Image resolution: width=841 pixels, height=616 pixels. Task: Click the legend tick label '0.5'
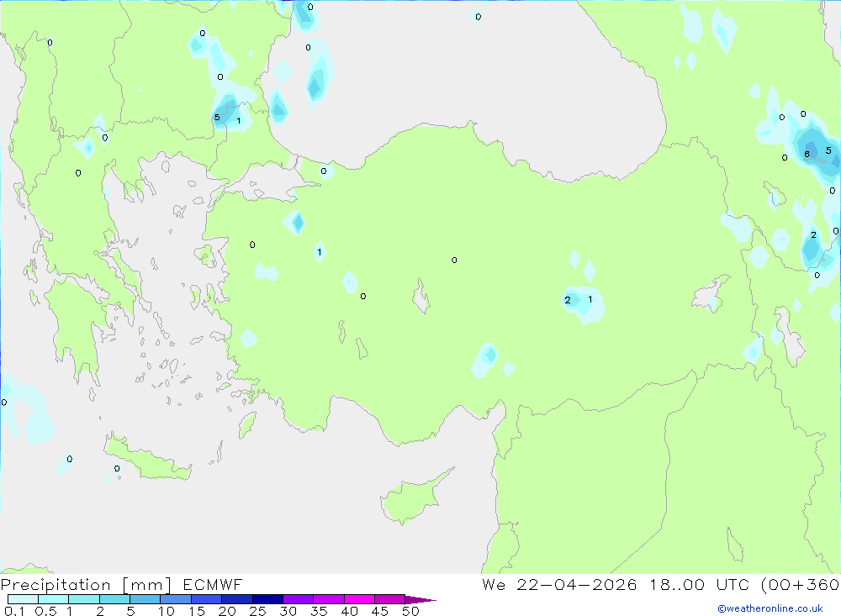(45, 611)
